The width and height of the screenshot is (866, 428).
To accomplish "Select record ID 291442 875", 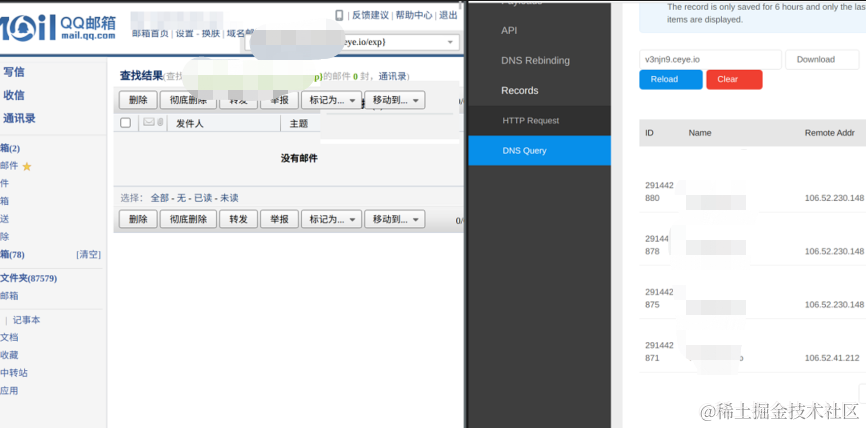I will tap(659, 298).
